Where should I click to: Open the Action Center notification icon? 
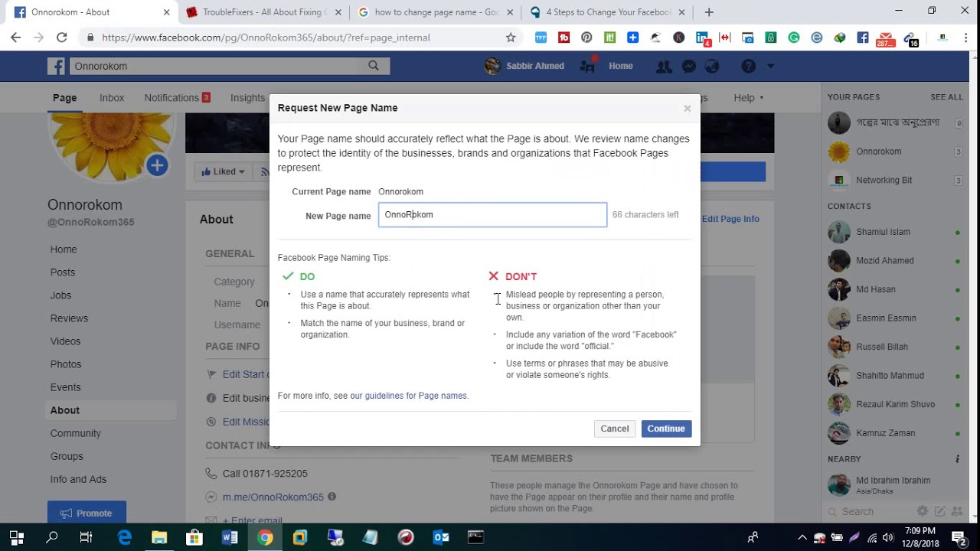click(x=958, y=537)
